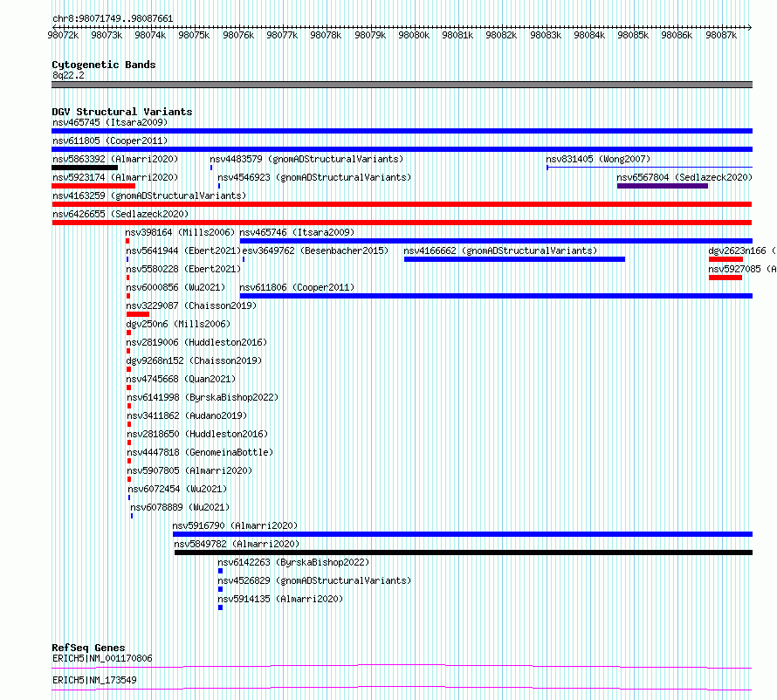Click the 98080k ruler position
This screenshot has width=777, height=700.
[x=414, y=35]
